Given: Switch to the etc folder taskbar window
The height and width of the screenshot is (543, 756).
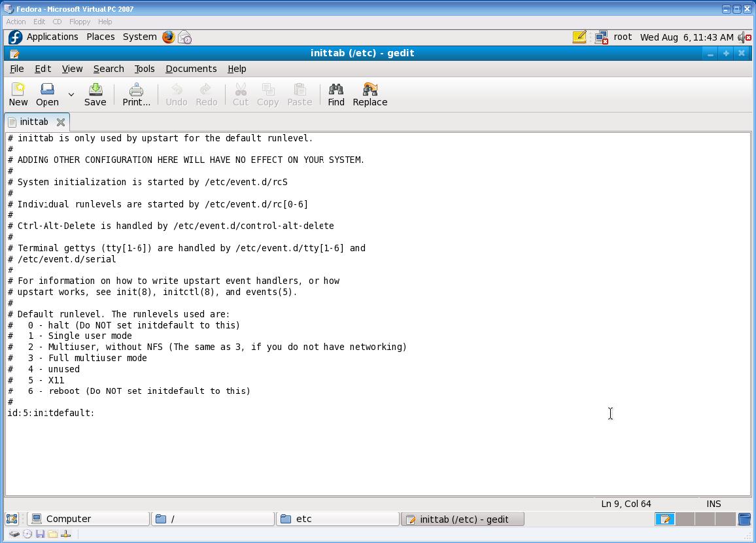Looking at the screenshot, I should [337, 519].
